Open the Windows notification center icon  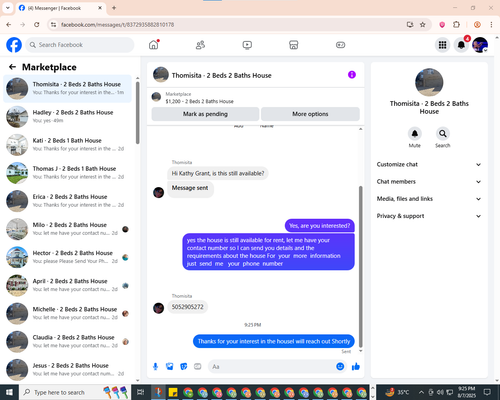coord(487,392)
